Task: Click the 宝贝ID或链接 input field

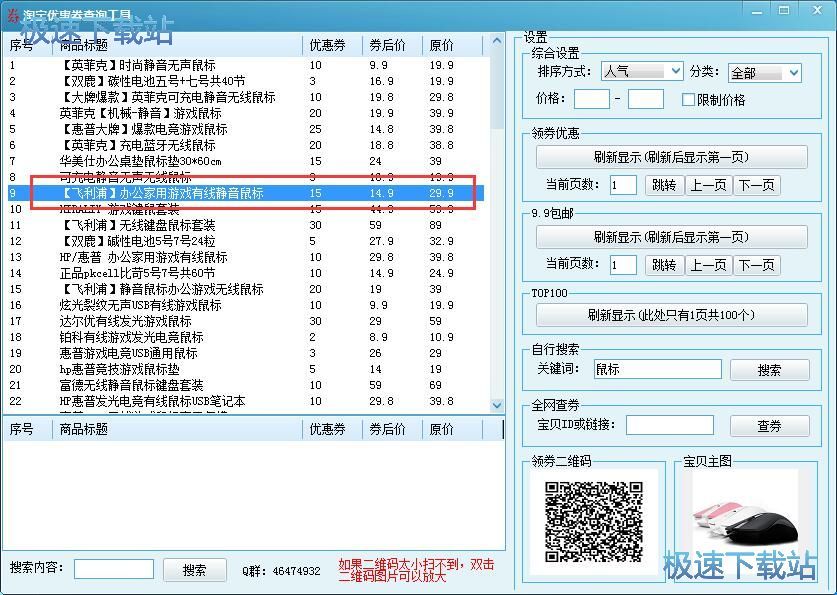Action: [x=669, y=426]
